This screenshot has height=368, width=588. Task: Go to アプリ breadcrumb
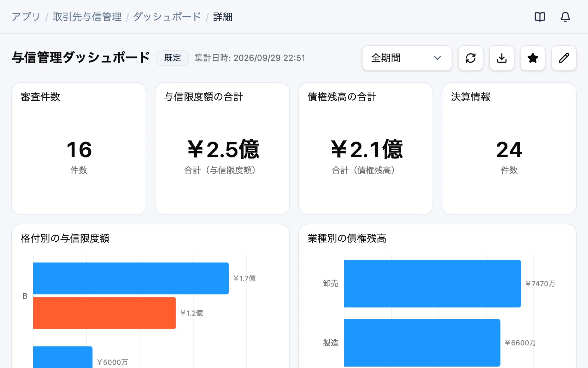pos(26,17)
